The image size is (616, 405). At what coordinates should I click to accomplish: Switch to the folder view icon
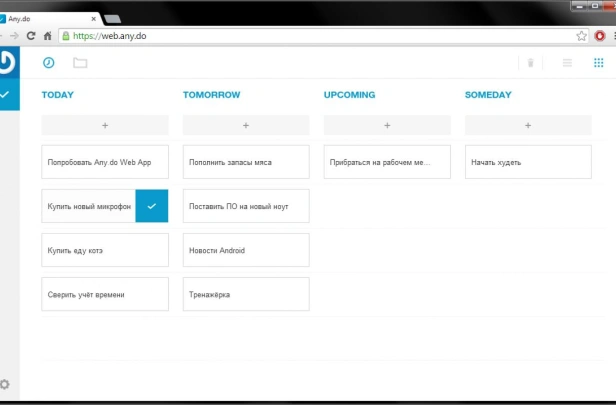click(80, 63)
